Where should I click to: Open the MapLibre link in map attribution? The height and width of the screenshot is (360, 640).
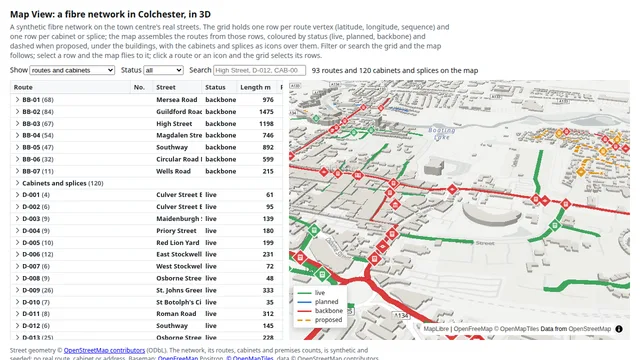[436, 329]
